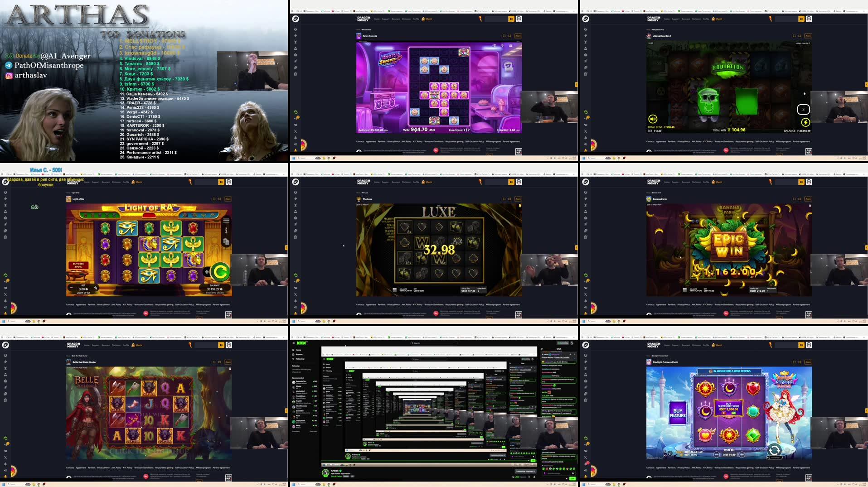Select Browse in the Kick sidebar

coord(297,354)
